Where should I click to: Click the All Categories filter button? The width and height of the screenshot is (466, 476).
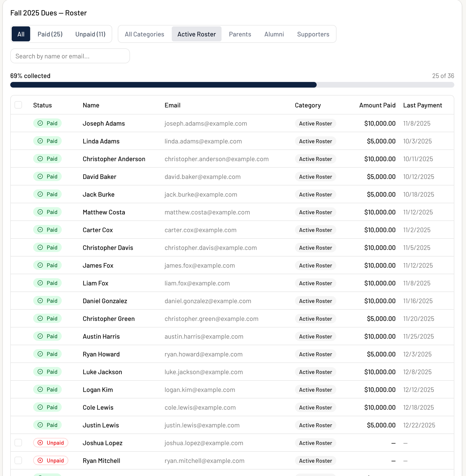pos(144,34)
